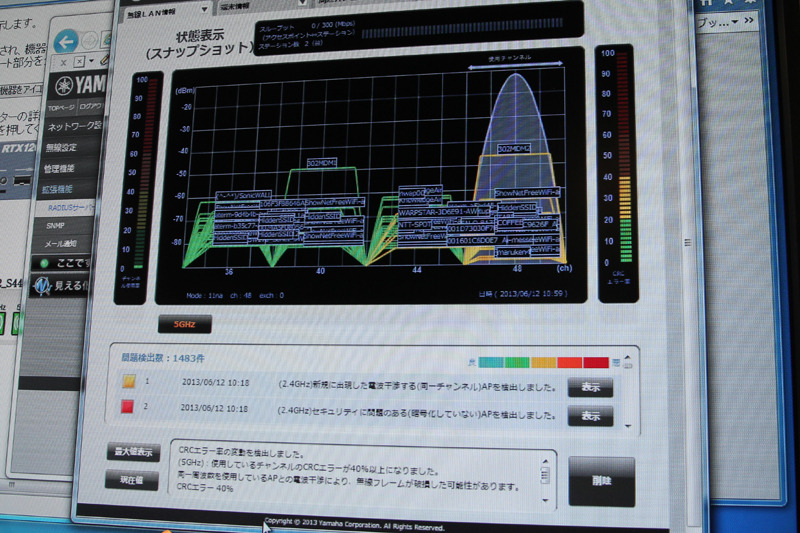Click the Yamaha logo in background window
Viewport: 800px width, 533px height.
tap(80, 85)
